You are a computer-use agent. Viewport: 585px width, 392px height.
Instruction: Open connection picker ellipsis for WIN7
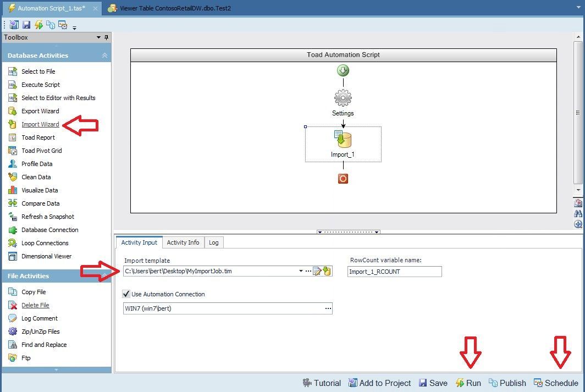point(328,308)
